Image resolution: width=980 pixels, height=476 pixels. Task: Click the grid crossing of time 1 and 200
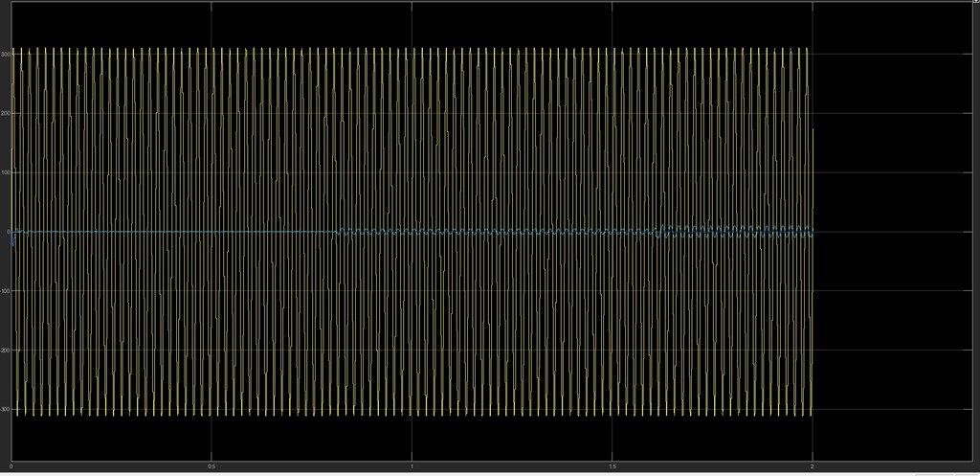[x=412, y=113]
